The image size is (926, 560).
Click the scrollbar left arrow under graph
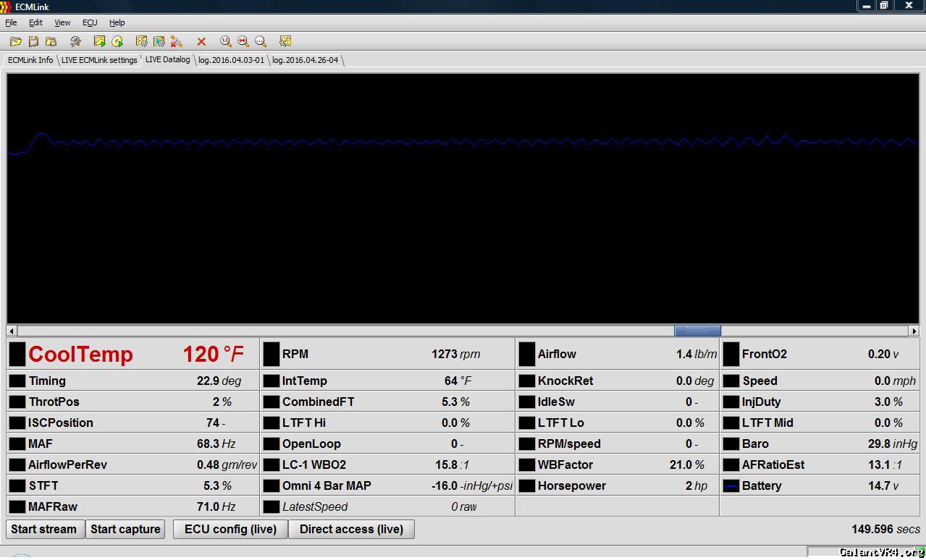click(x=12, y=331)
